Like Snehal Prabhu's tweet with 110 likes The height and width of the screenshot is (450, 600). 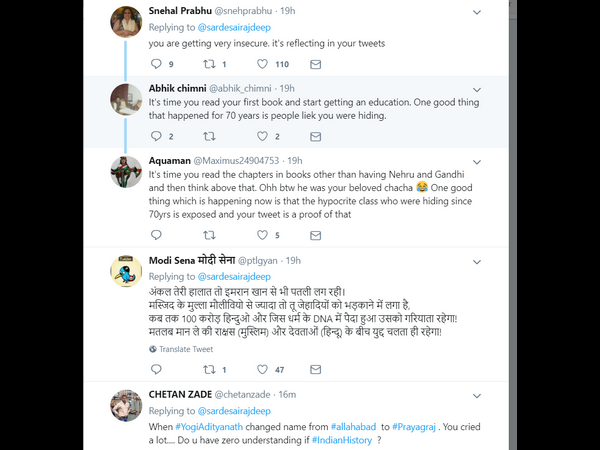pyautogui.click(x=262, y=64)
